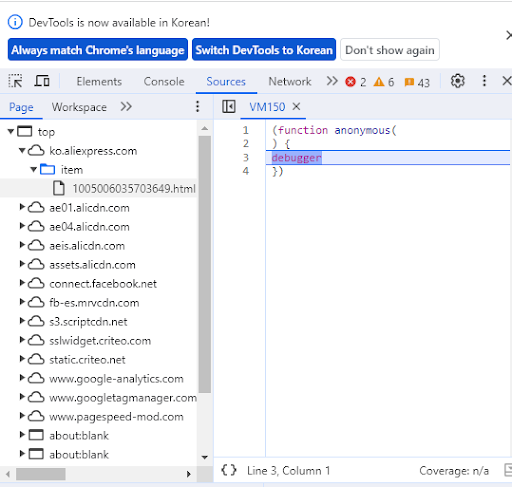Click Always match Chrome's language button

tap(98, 50)
